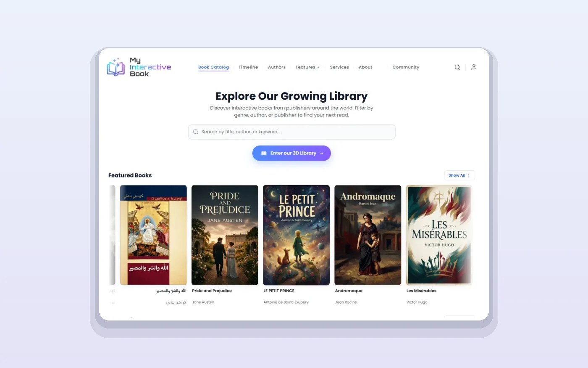Click Show All for Featured Books

[x=459, y=175]
